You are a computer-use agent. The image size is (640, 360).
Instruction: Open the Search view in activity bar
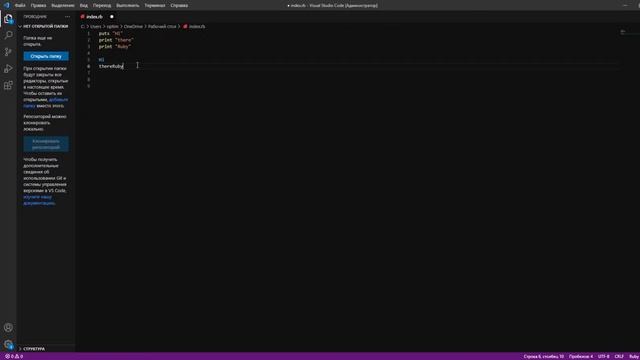point(8,35)
